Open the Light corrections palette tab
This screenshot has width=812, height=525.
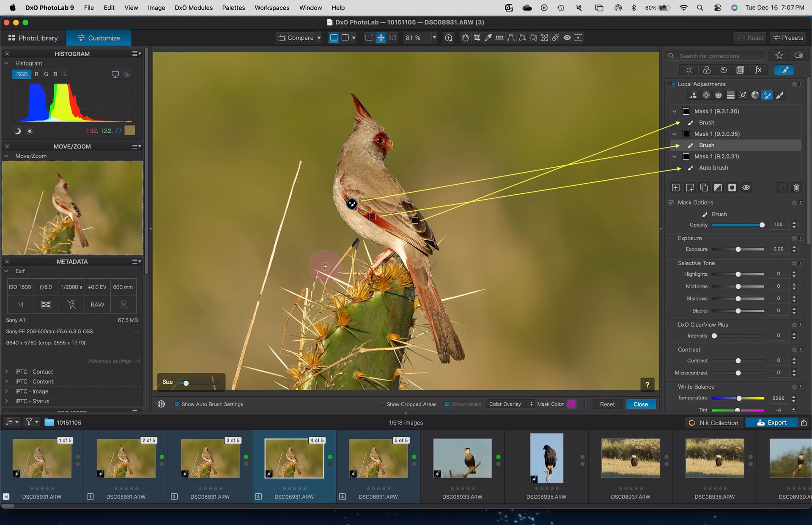tap(689, 70)
